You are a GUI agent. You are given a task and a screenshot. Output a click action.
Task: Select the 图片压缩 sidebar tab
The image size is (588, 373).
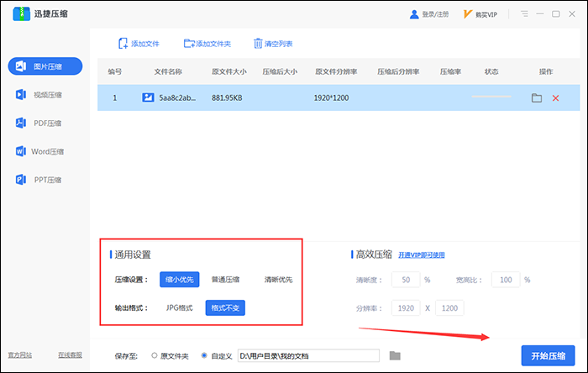pyautogui.click(x=45, y=66)
